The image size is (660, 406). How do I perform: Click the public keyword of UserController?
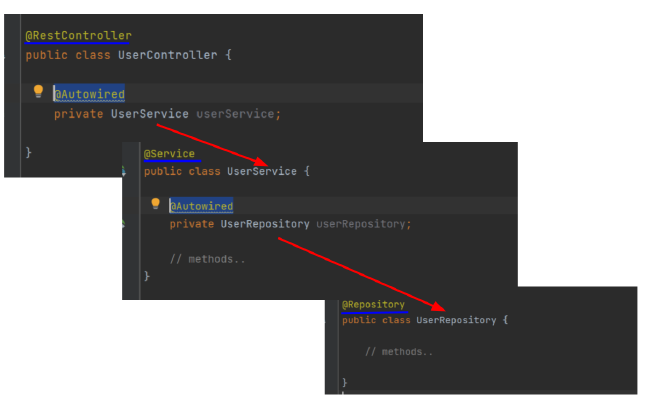[x=46, y=55]
